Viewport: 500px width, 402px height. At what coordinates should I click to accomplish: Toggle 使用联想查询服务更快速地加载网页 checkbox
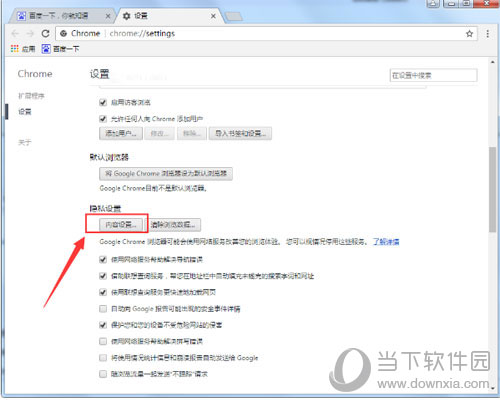click(103, 292)
